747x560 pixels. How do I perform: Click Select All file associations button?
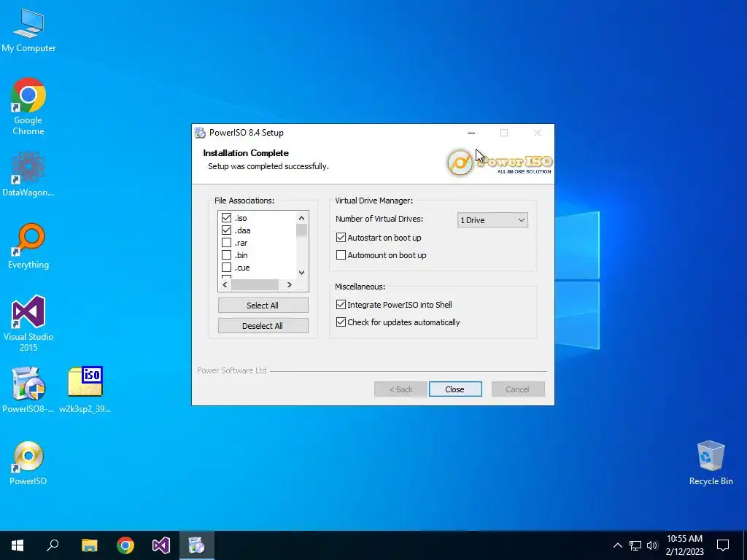point(263,306)
